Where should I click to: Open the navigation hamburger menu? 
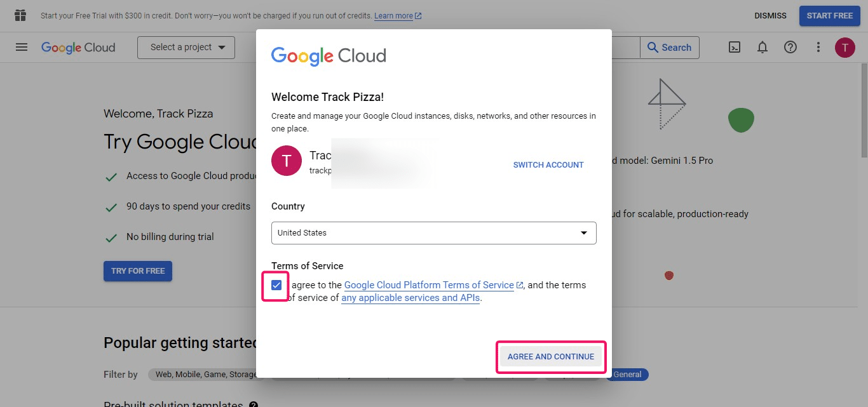click(x=21, y=47)
